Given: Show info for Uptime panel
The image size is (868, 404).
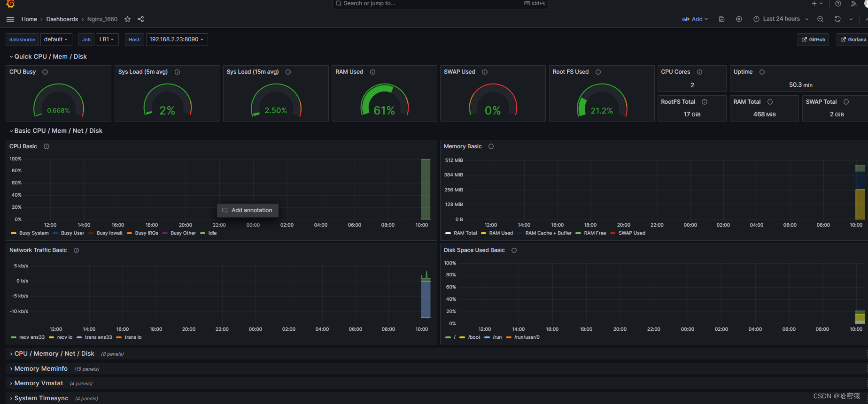Looking at the screenshot, I should pos(762,72).
